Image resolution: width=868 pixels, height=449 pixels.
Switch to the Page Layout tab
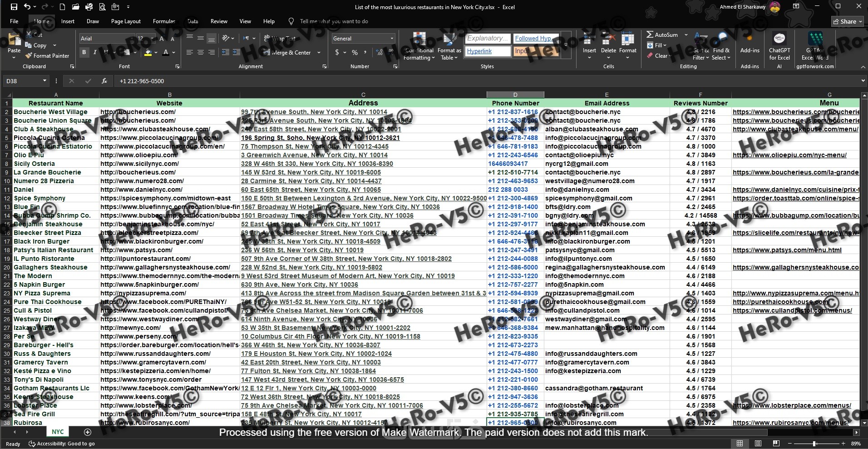pyautogui.click(x=126, y=21)
